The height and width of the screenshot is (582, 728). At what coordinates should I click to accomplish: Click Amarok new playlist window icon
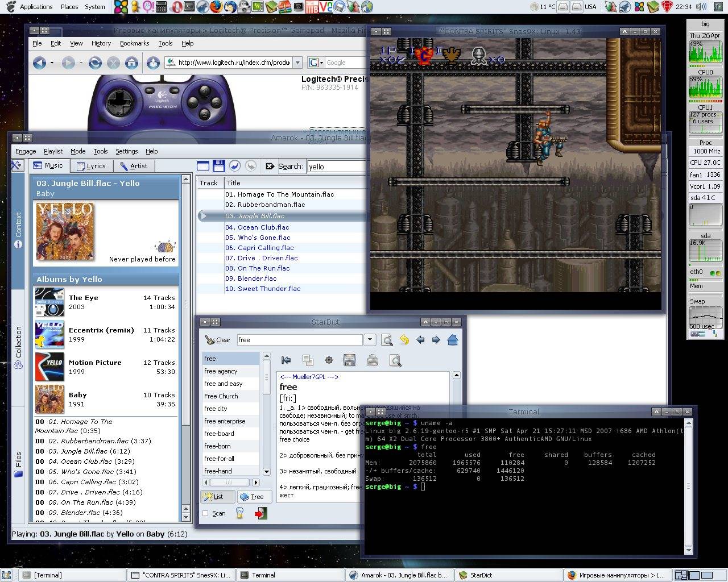(x=203, y=166)
